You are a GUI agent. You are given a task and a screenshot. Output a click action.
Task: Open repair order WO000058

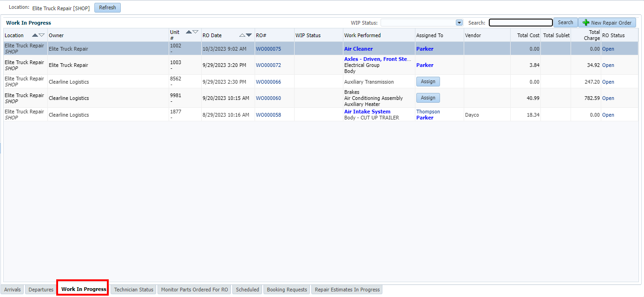click(x=269, y=115)
